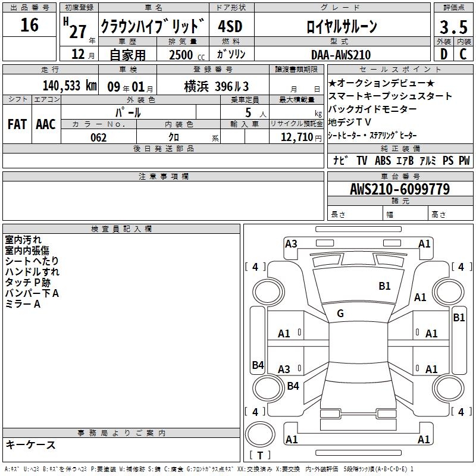Click the interior grade C
476x476 pixels.
(x=463, y=55)
